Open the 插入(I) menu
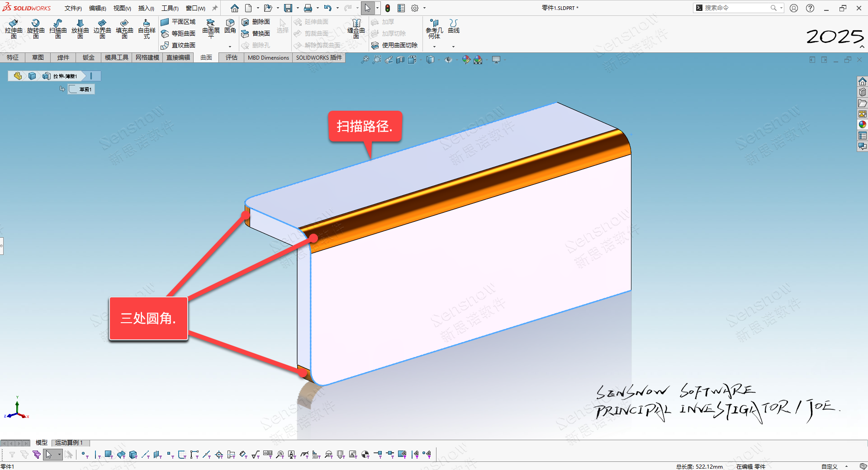This screenshot has height=470, width=868. click(146, 8)
